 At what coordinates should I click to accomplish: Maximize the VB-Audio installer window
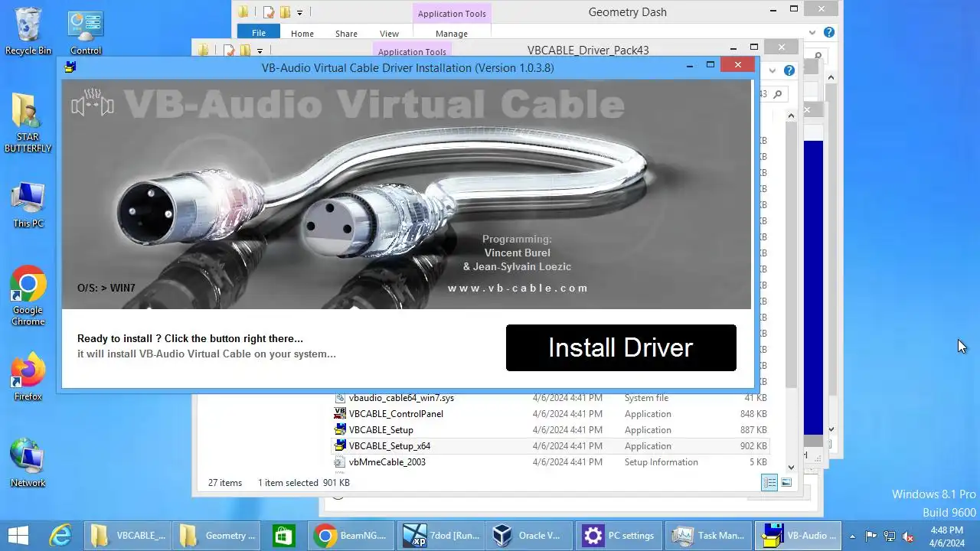point(710,66)
